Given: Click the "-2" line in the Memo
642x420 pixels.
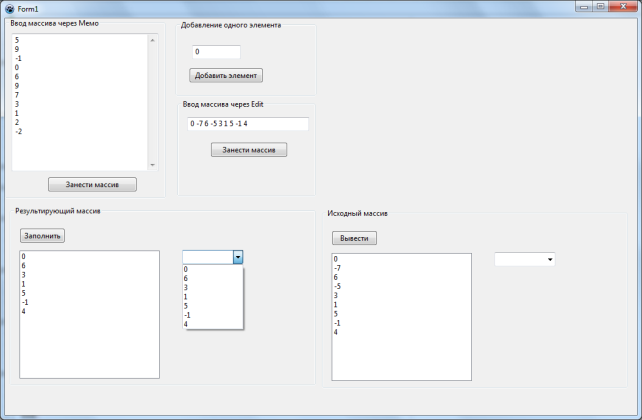Looking at the screenshot, I should coord(18,131).
